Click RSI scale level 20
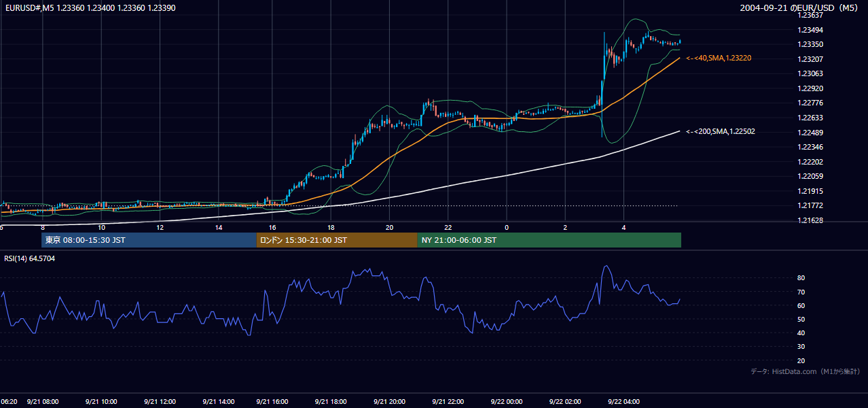Image resolution: width=868 pixels, height=408 pixels. coord(801,360)
